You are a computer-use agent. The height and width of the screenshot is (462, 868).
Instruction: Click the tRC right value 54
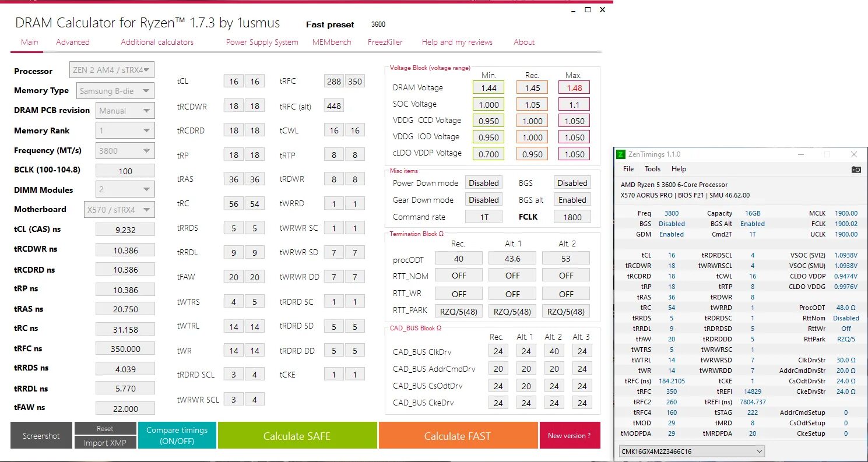pyautogui.click(x=255, y=203)
